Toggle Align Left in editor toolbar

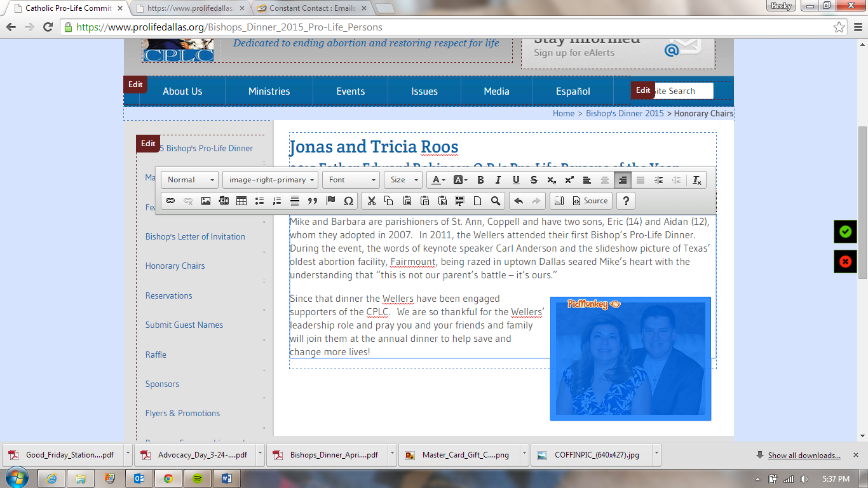tap(587, 180)
